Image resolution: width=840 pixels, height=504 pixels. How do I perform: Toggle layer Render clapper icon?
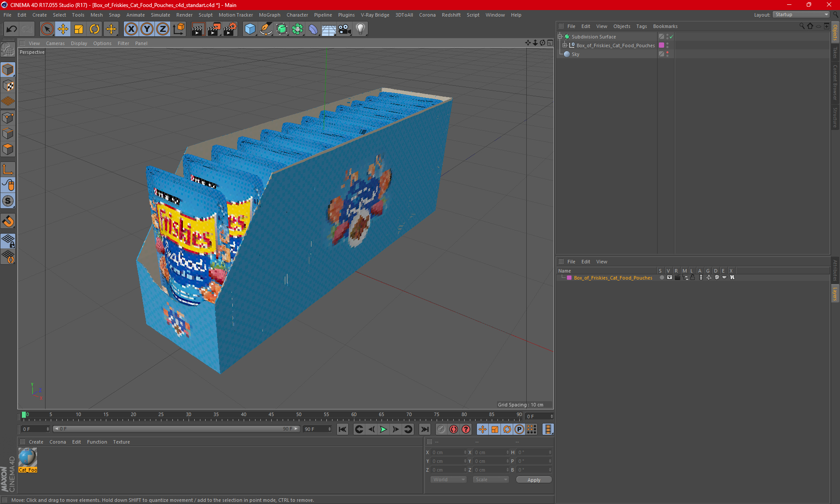tap(677, 278)
